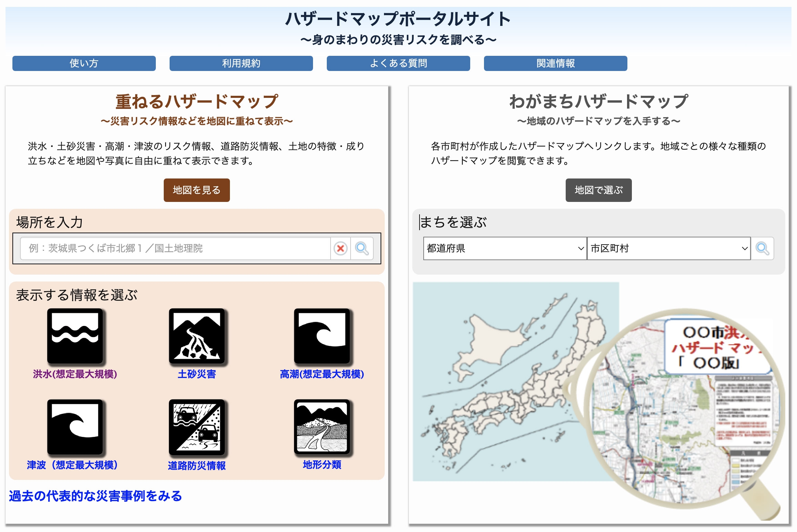Open the よくある質問 FAQ page
This screenshot has width=797, height=532.
pos(398,63)
